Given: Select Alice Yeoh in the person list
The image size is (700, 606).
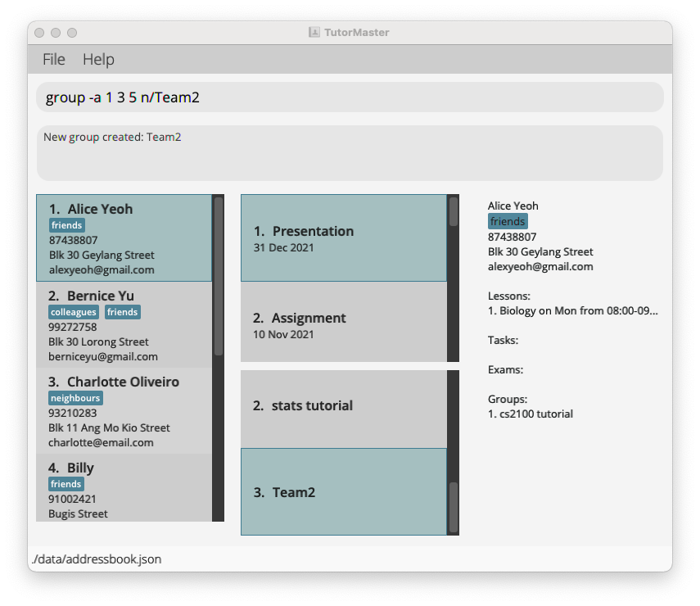Looking at the screenshot, I should (x=124, y=237).
